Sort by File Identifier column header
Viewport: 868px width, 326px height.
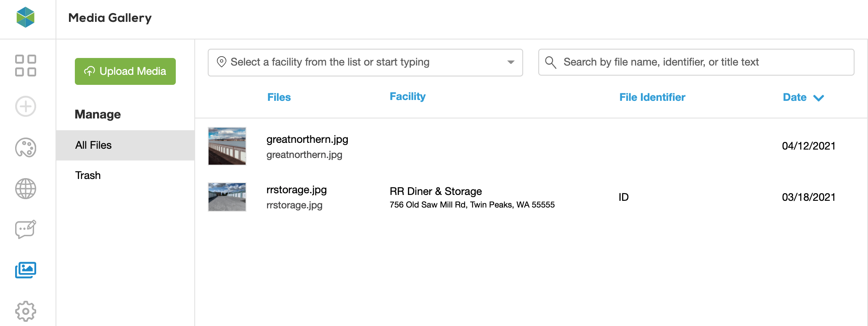[652, 97]
